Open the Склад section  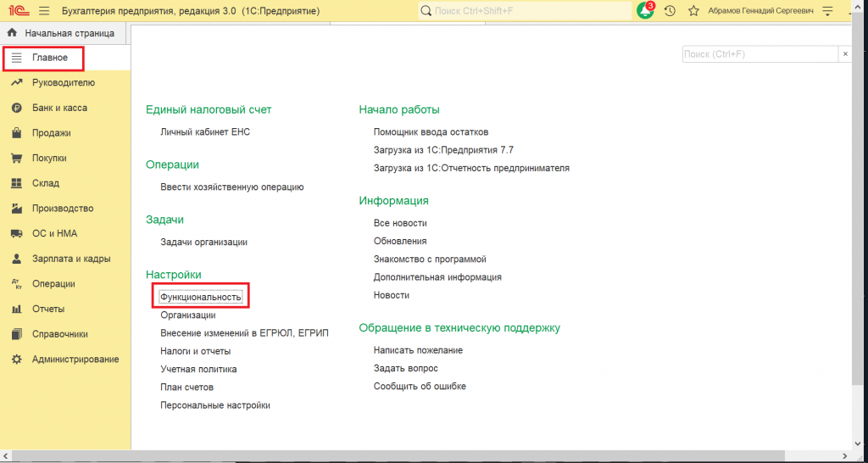coord(46,183)
